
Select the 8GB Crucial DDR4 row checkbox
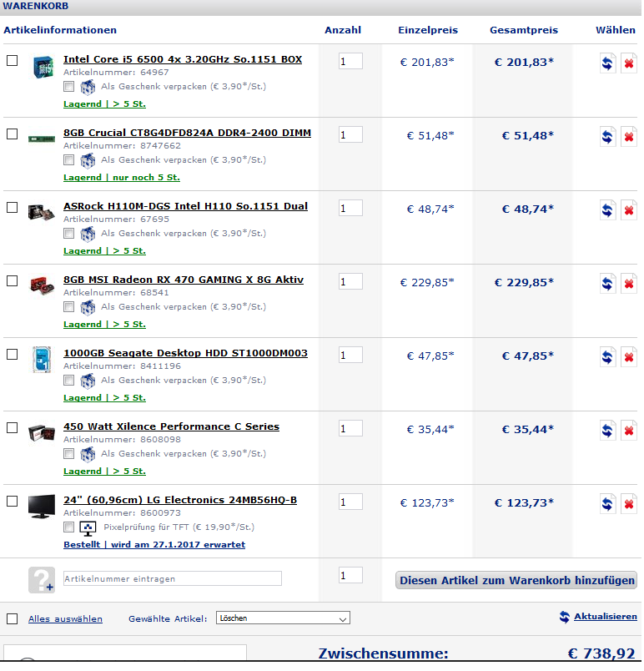12,134
